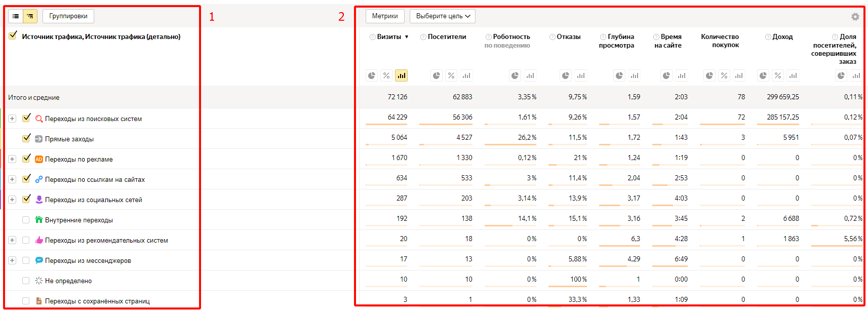The width and height of the screenshot is (868, 310).
Task: Uncheck Прямые заходы checkbox
Action: click(x=26, y=138)
